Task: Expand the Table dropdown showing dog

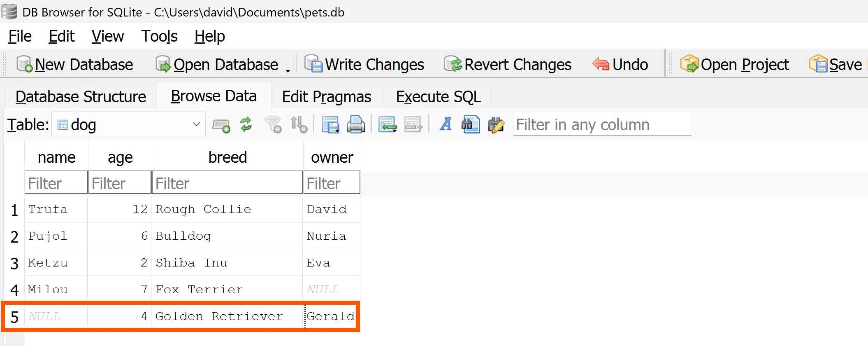Action: (x=196, y=124)
